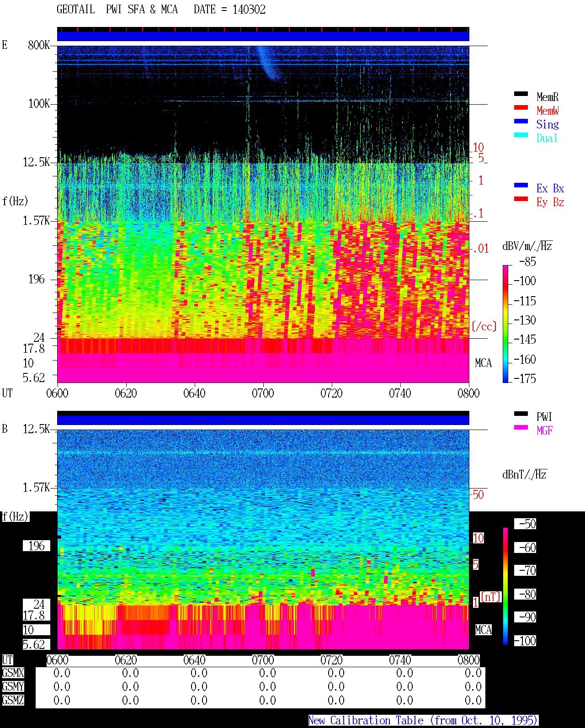Click the GSMX row label
The height and width of the screenshot is (728, 585).
13,673
